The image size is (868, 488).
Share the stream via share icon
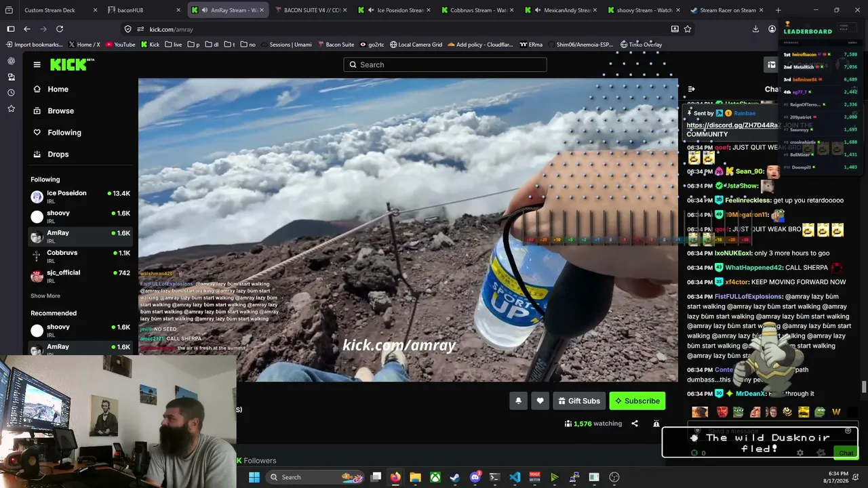pos(635,424)
